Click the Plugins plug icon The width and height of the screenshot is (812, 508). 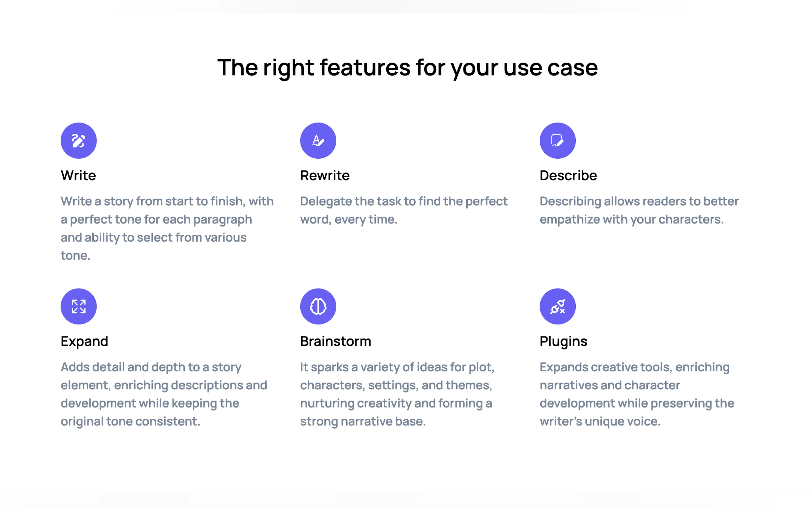coord(557,306)
